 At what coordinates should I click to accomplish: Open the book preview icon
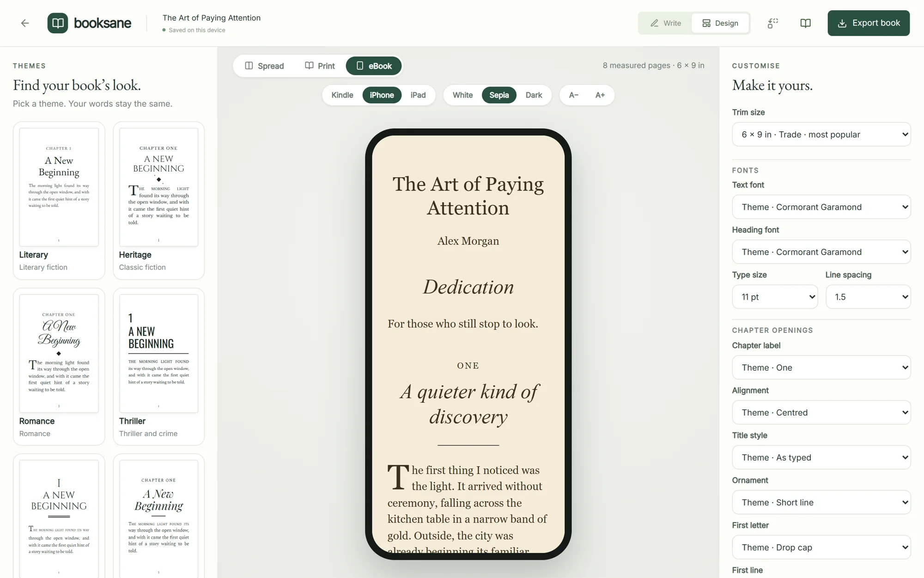(805, 23)
